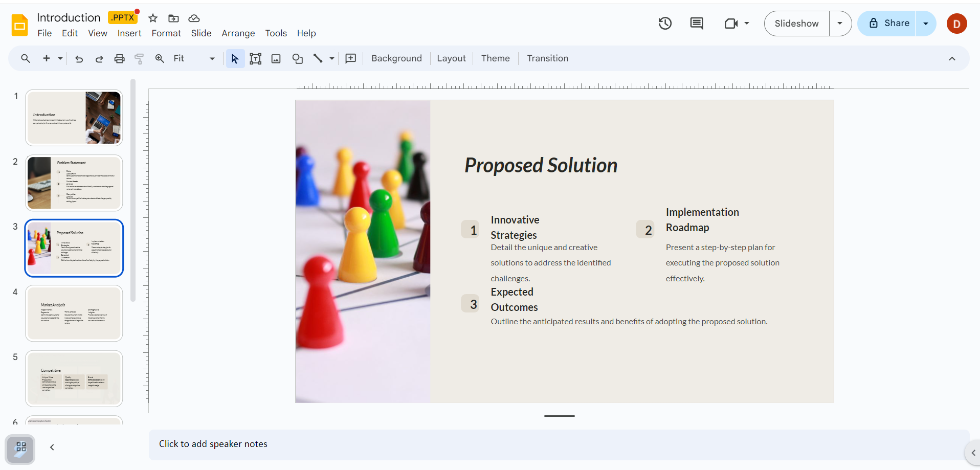The image size is (980, 470).
Task: Click the speaker notes field
Action: click(x=559, y=444)
